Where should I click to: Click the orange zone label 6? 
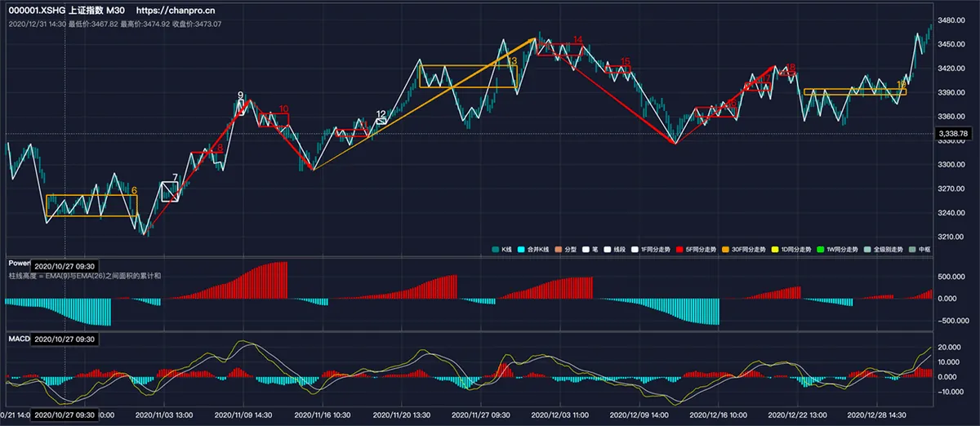134,190
